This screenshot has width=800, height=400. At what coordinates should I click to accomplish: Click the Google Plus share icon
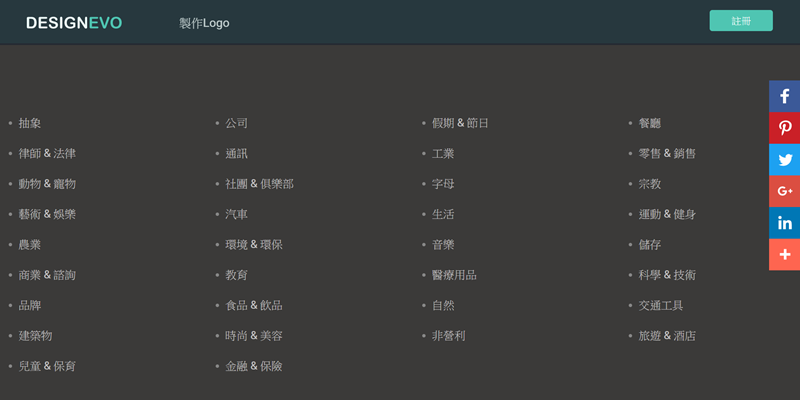click(x=785, y=191)
